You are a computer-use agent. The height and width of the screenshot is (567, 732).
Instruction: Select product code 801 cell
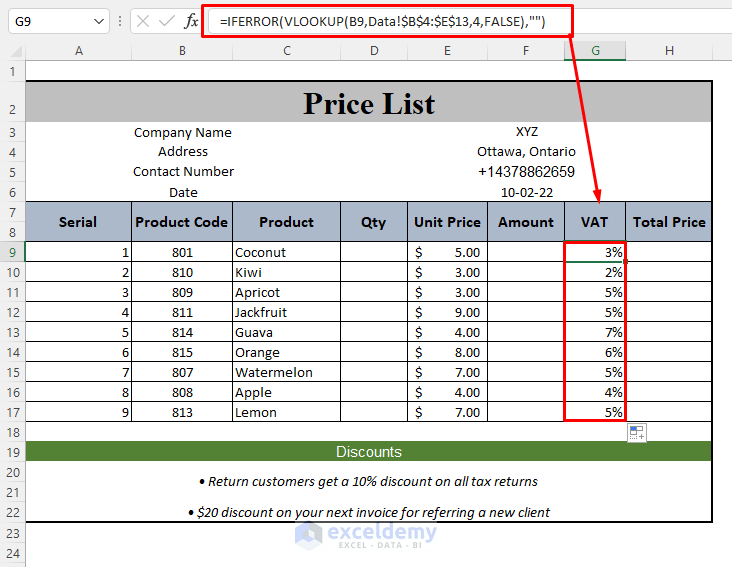(182, 252)
